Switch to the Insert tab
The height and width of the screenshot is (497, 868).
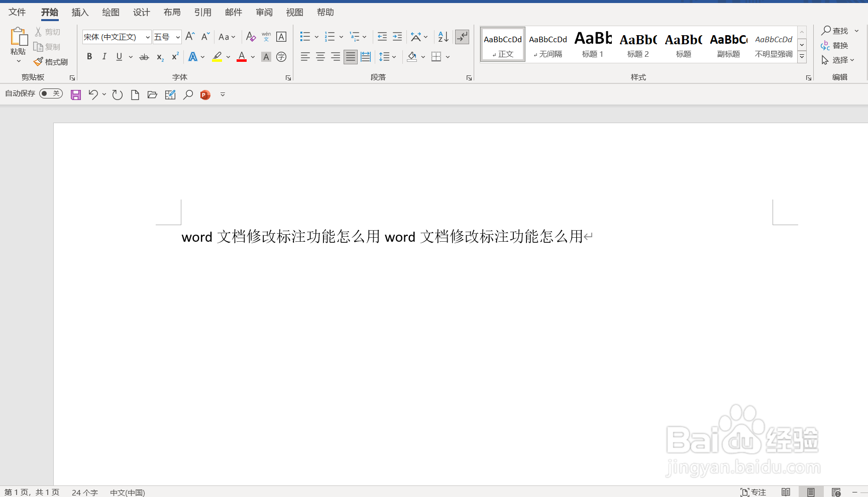(80, 12)
